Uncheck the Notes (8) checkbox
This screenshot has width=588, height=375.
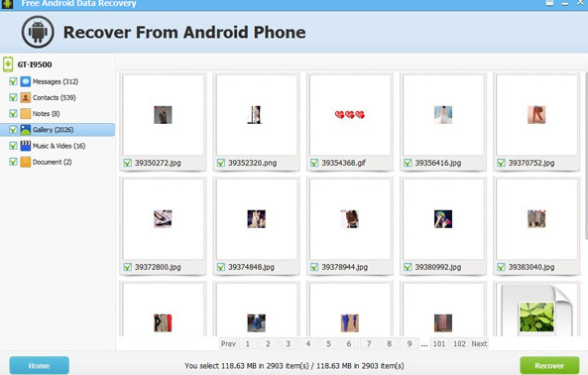click(x=13, y=114)
